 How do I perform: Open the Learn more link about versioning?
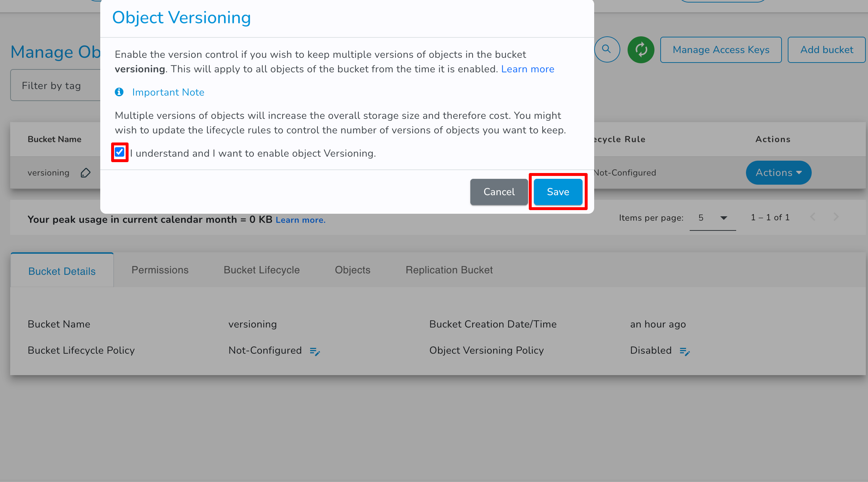tap(527, 69)
